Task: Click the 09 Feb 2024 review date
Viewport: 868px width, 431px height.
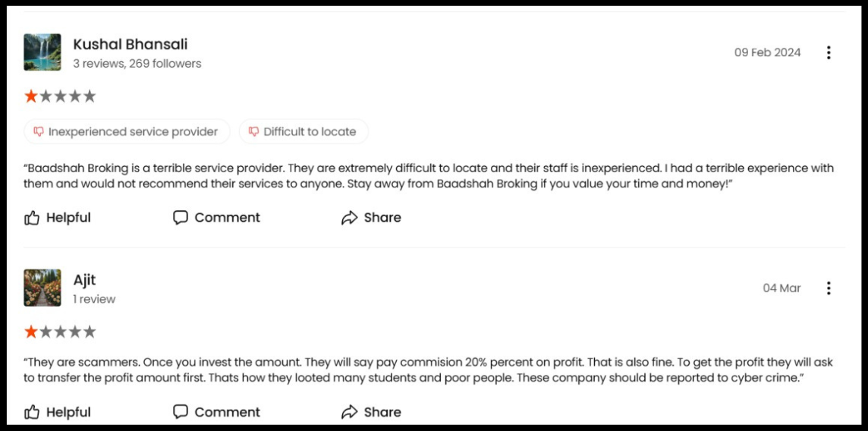Action: (767, 52)
